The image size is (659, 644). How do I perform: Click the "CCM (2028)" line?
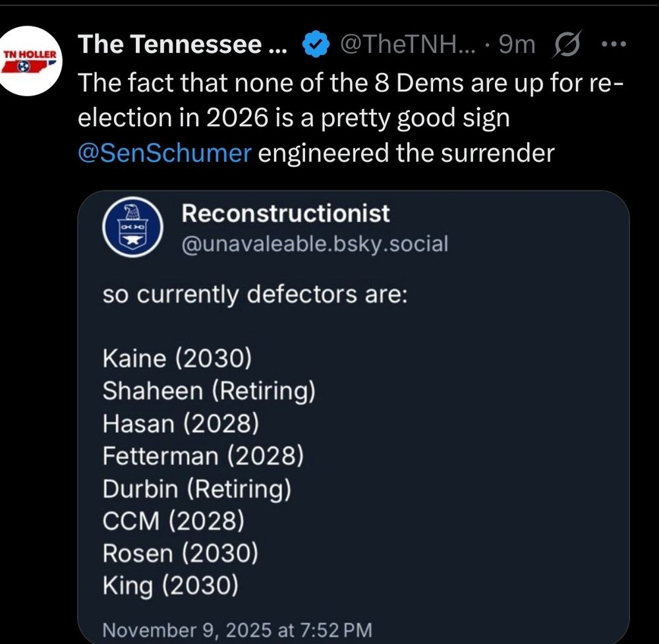(174, 521)
